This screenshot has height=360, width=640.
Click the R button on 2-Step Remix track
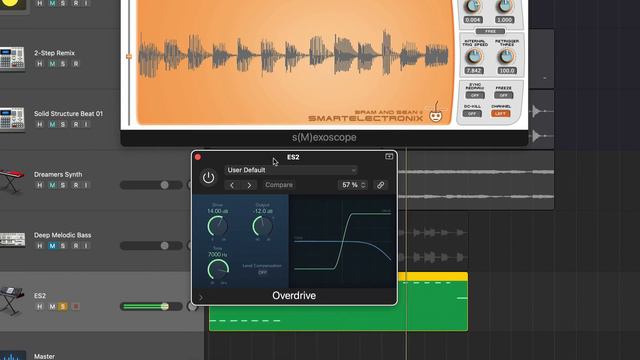76,64
